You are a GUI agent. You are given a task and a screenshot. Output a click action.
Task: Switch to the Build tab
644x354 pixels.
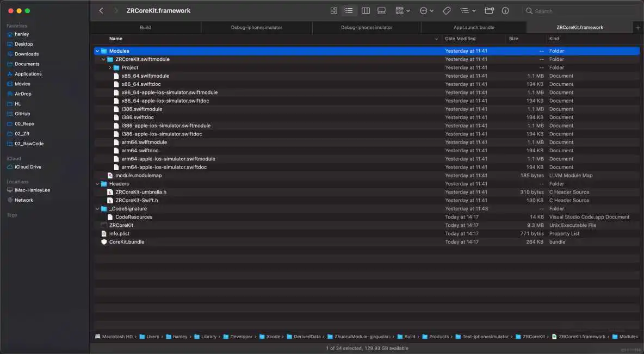145,28
